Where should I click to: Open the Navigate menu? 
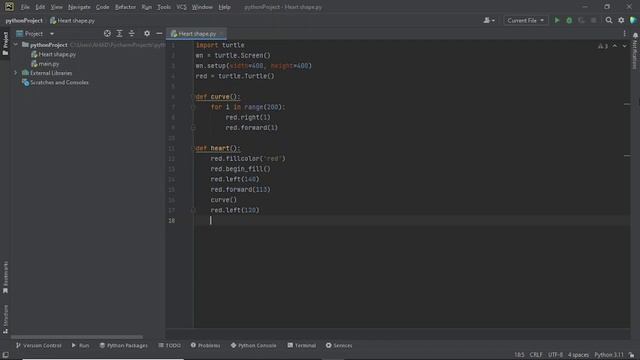point(79,7)
